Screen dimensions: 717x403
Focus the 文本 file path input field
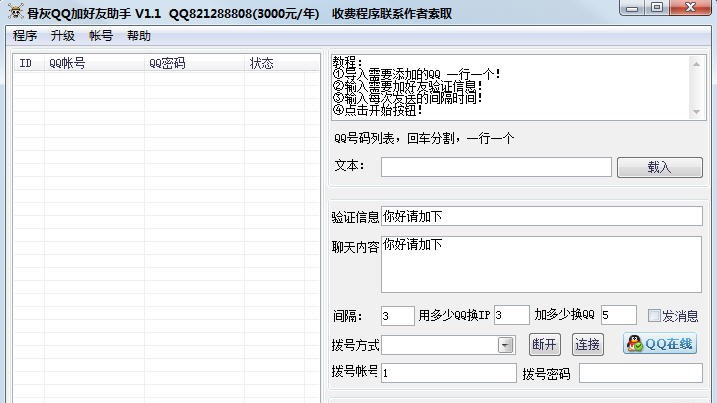click(x=496, y=167)
